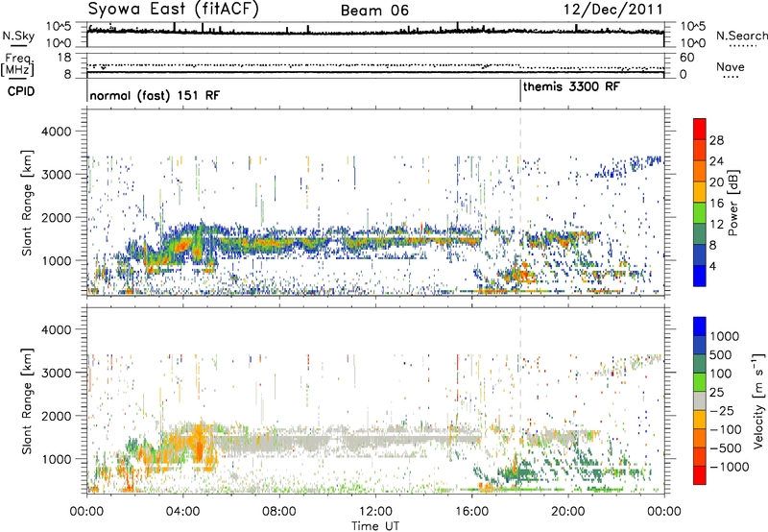Viewport: 768px width, 532px height.
Task: Click the '28' label on Power colorbar
Action: [x=716, y=140]
